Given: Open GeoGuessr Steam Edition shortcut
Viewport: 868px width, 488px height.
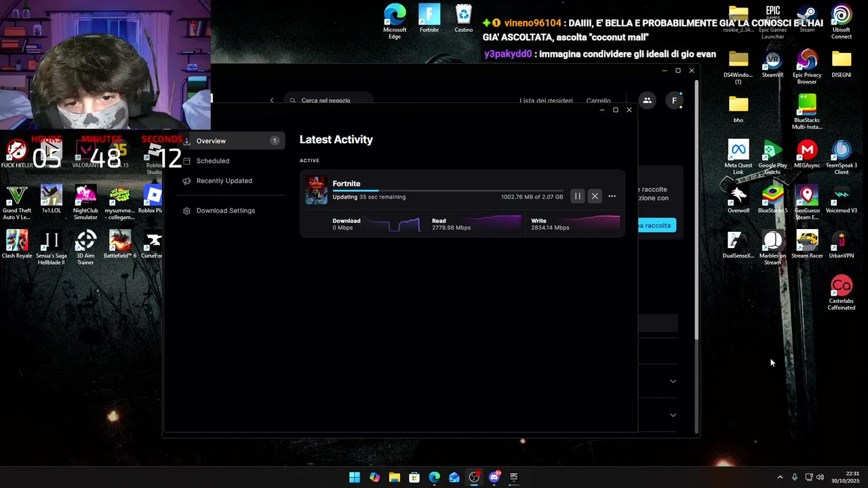Looking at the screenshot, I should pyautogui.click(x=807, y=203).
